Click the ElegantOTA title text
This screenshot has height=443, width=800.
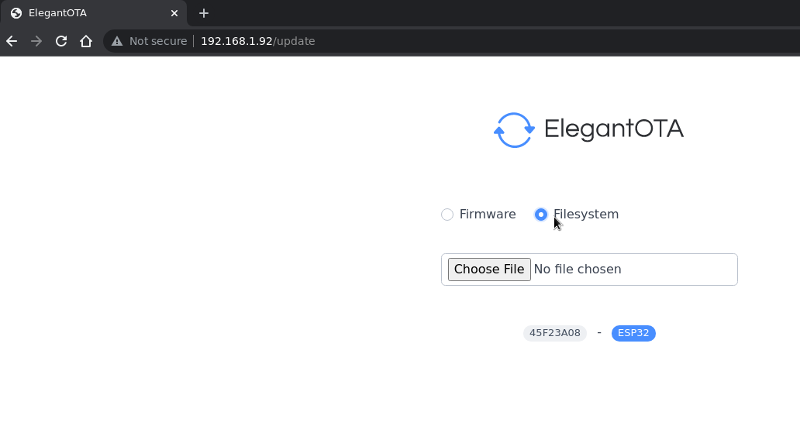(x=614, y=129)
